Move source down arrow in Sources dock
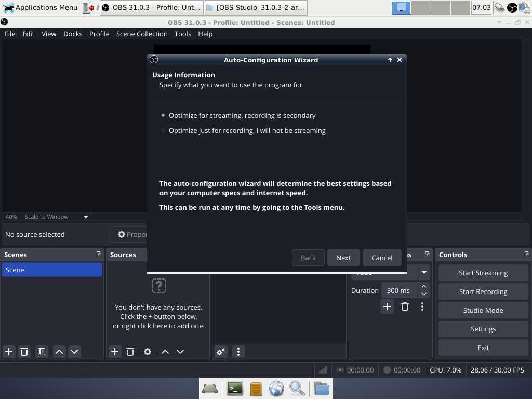The height and width of the screenshot is (399, 532). click(x=180, y=352)
